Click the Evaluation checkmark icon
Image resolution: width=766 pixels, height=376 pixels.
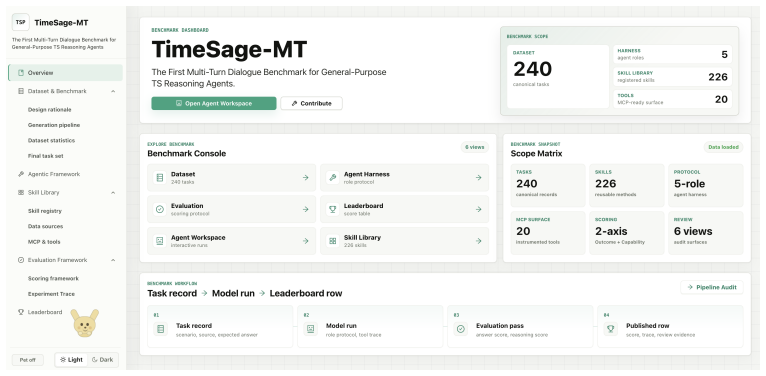tap(160, 209)
